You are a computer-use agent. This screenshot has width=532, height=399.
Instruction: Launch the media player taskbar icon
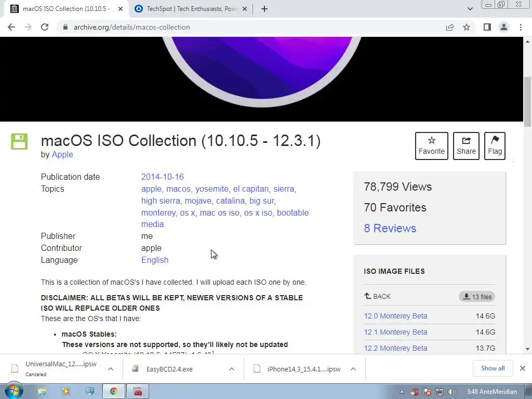pos(66,392)
